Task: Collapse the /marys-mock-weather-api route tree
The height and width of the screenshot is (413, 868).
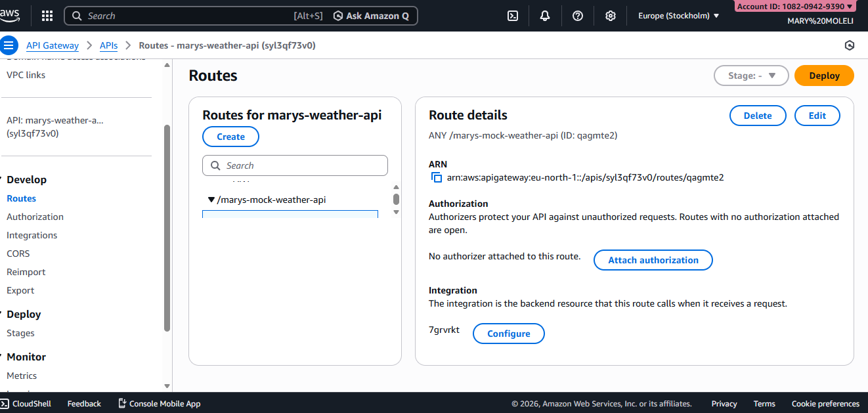Action: [211, 200]
